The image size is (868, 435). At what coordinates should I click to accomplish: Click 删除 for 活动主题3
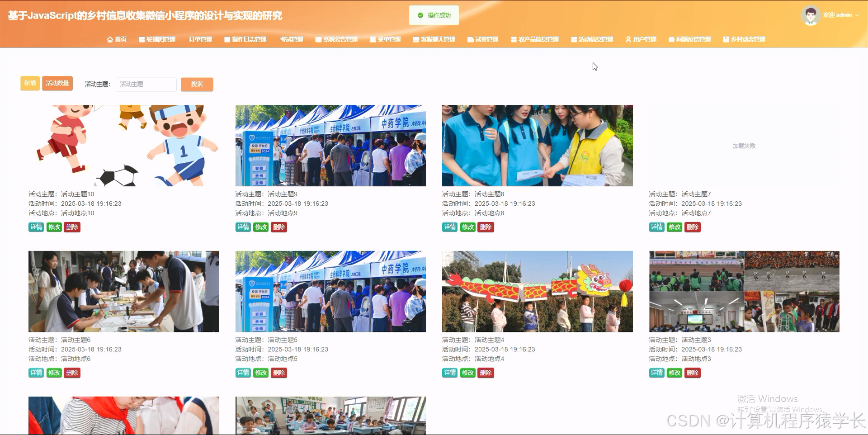pos(693,373)
